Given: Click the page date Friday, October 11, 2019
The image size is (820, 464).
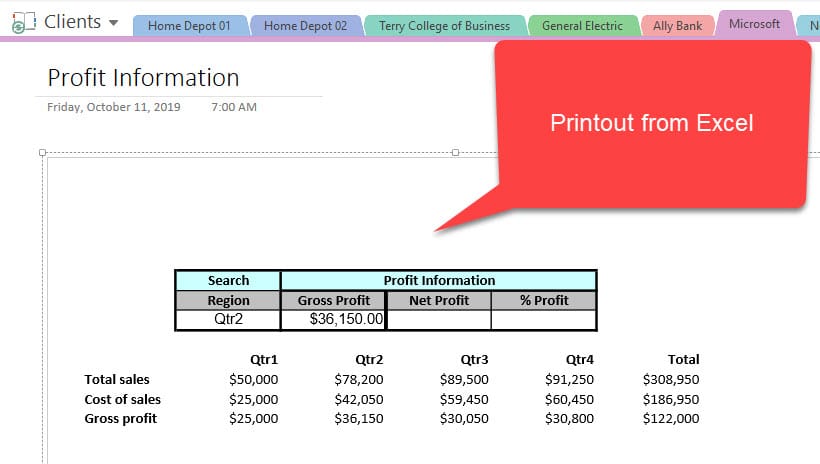Looking at the screenshot, I should click(x=113, y=107).
